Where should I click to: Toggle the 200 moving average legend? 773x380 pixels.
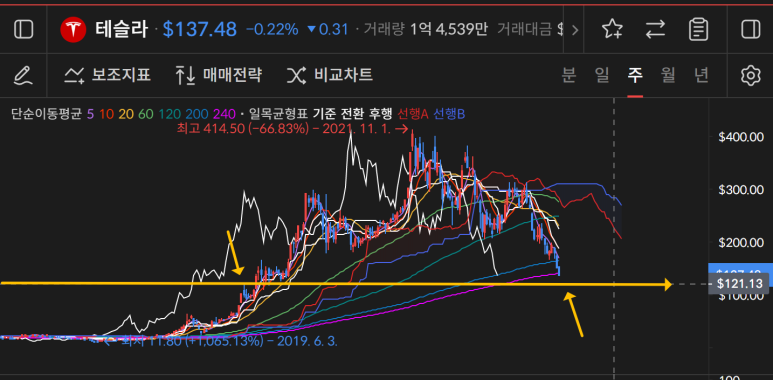pyautogui.click(x=197, y=114)
